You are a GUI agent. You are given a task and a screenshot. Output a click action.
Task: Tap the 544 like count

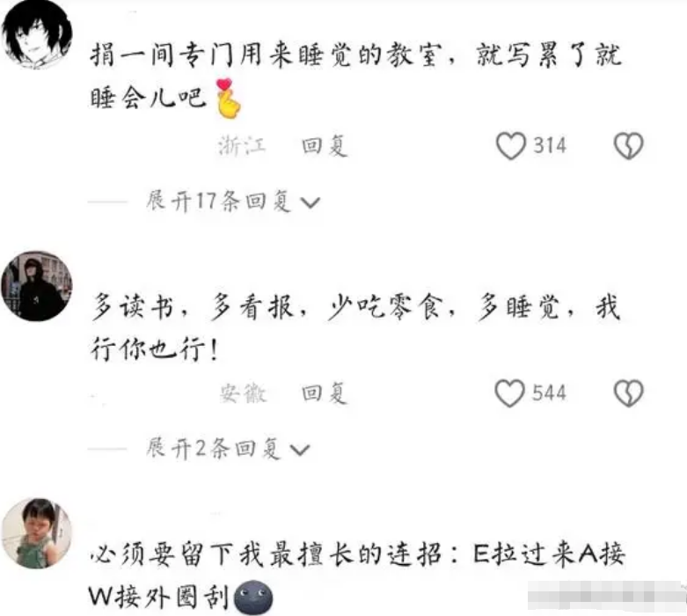click(x=549, y=392)
